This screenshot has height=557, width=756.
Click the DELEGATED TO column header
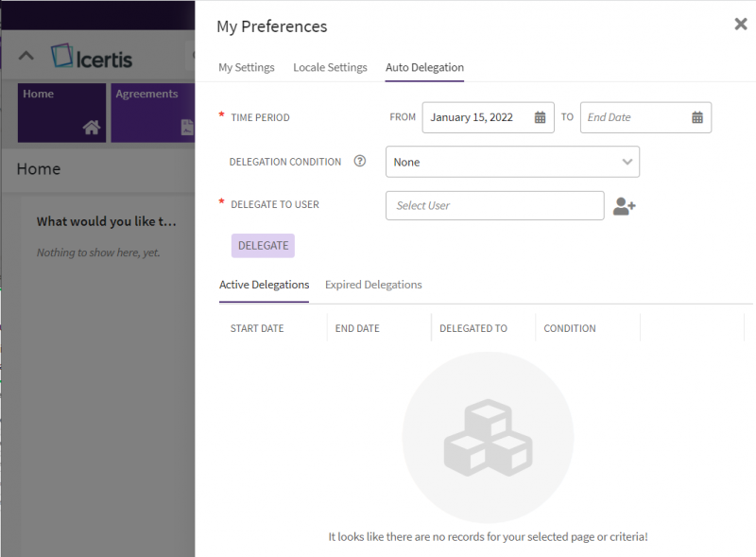473,328
